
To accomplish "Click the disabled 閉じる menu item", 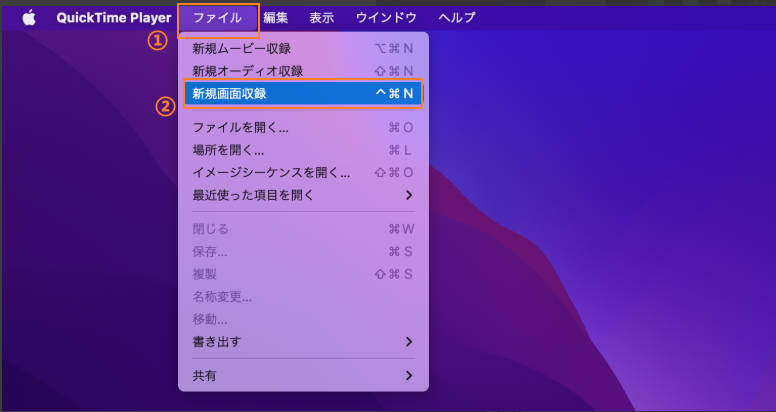I will pos(303,229).
